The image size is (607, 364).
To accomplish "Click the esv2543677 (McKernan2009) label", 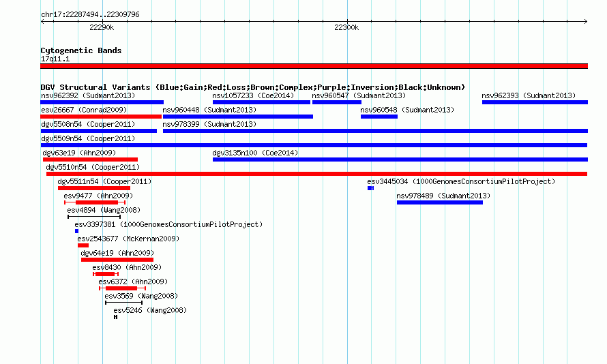I will (x=128, y=239).
